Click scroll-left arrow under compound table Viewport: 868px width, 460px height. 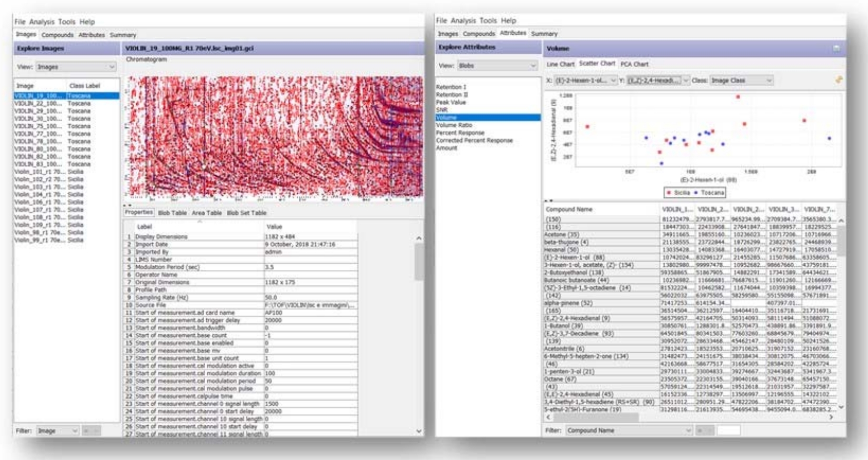pos(548,417)
